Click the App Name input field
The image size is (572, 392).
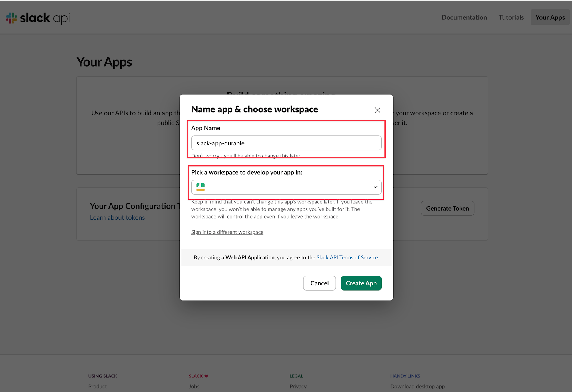point(286,143)
